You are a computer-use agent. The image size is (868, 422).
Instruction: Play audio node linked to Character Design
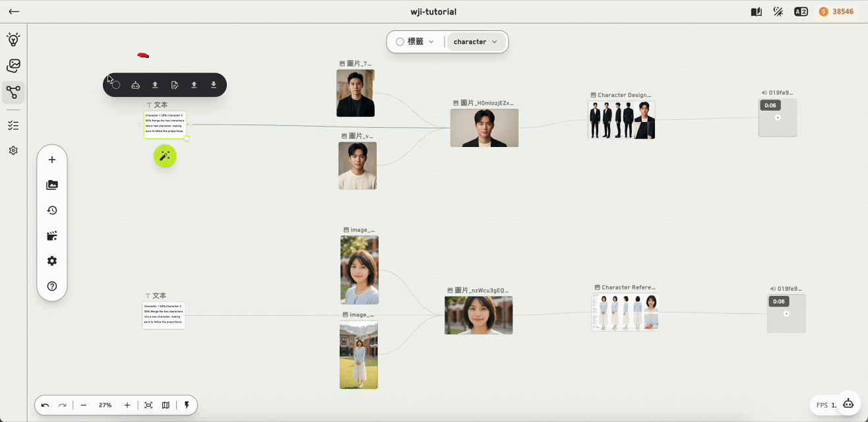[778, 117]
